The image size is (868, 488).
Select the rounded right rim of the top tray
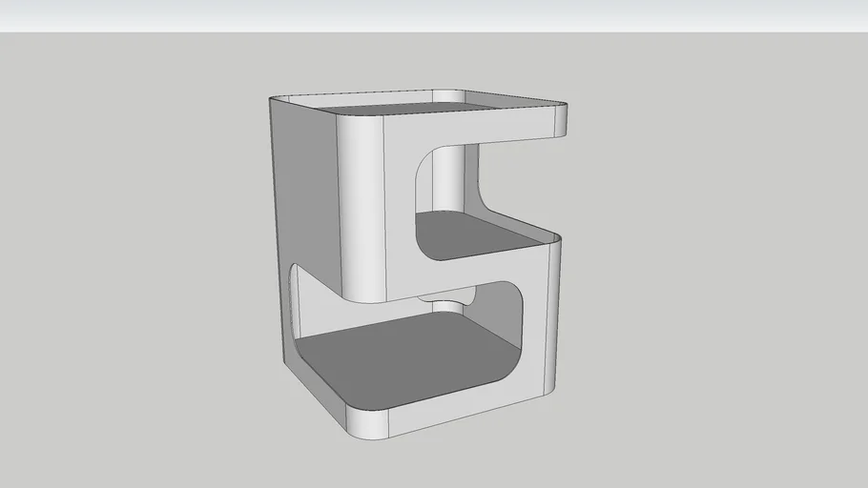[561, 121]
